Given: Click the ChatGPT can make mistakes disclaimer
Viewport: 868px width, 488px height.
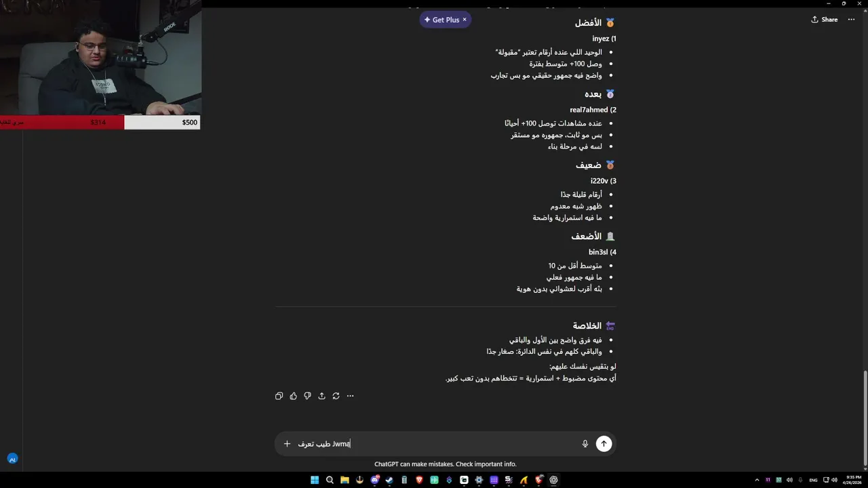Looking at the screenshot, I should [446, 464].
